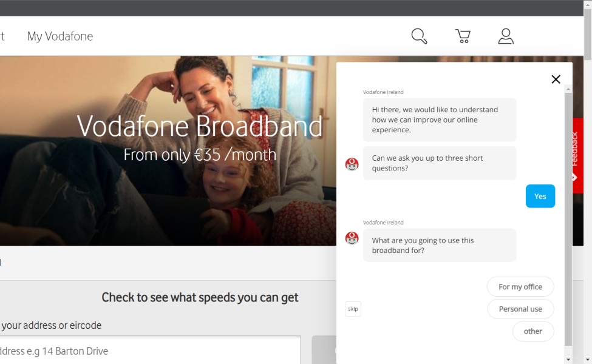The height and width of the screenshot is (364, 592).
Task: Answer 'Yes' to the three questions prompt
Action: pyautogui.click(x=540, y=196)
